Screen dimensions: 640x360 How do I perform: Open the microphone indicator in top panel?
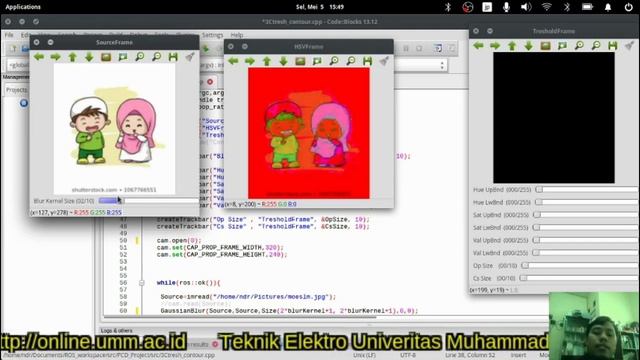coord(507,7)
